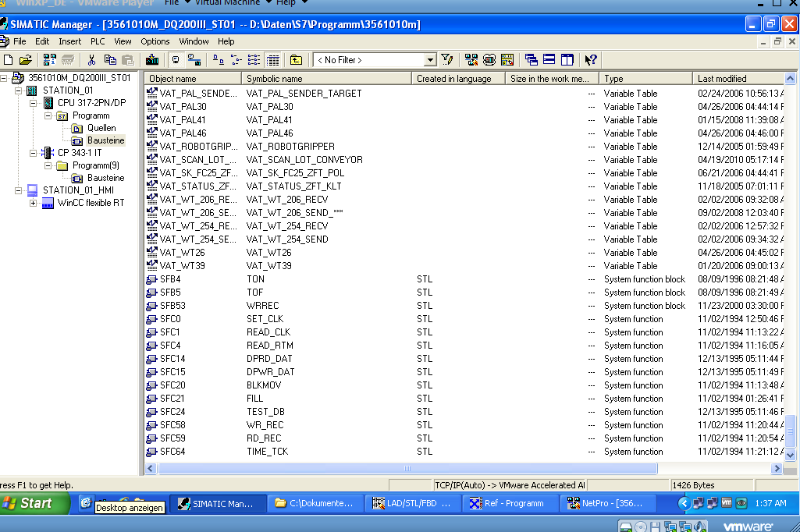Collapse the STATION_01_HMI node
This screenshot has width=800, height=532.
(19, 191)
